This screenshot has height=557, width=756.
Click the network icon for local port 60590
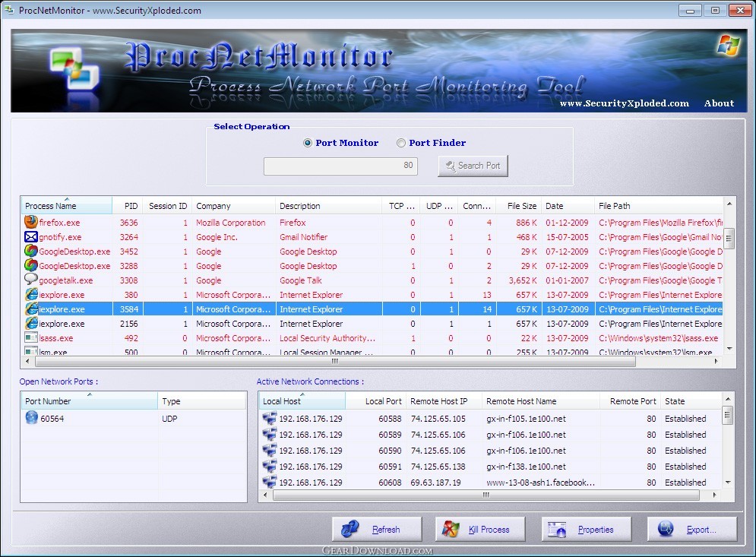click(x=270, y=450)
